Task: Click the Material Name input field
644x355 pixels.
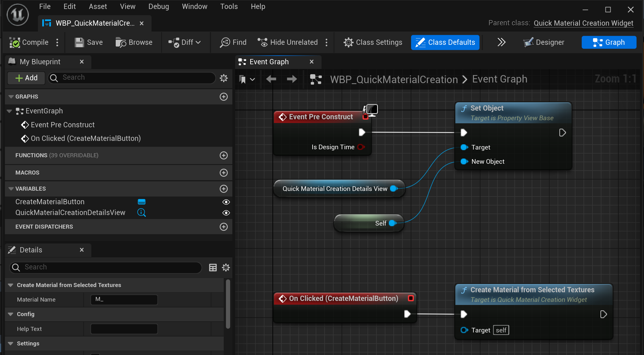Action: [x=124, y=299]
